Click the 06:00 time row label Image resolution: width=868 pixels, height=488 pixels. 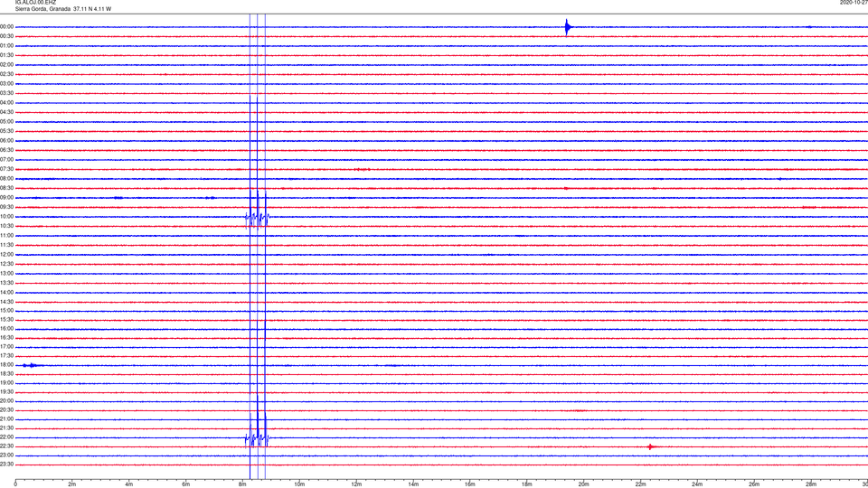[x=7, y=141]
